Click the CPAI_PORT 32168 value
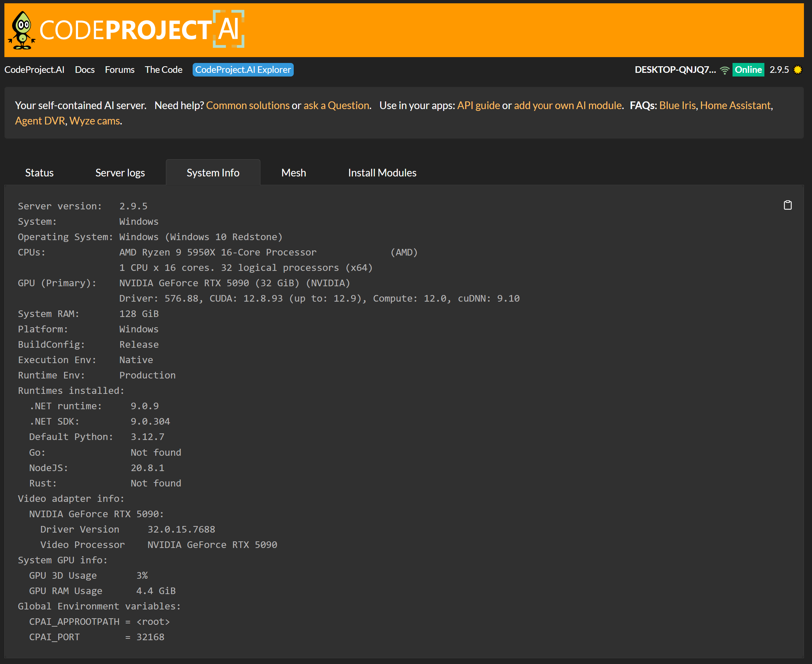This screenshot has height=664, width=812. pyautogui.click(x=151, y=637)
